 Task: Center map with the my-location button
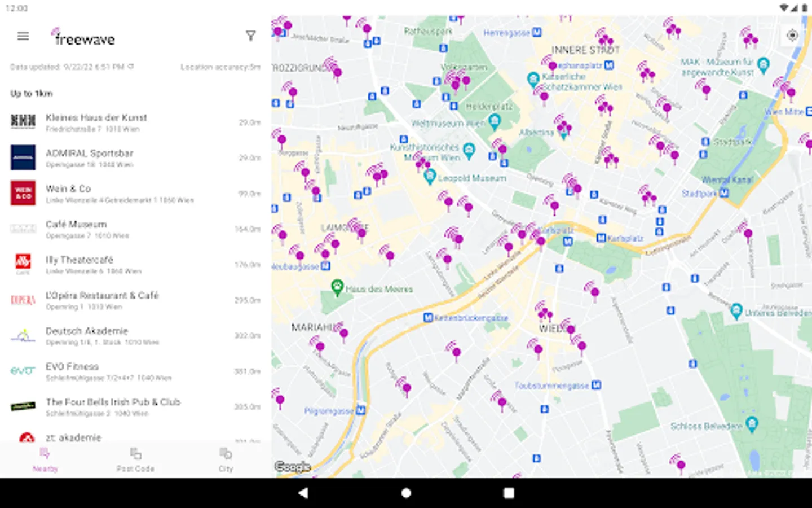coord(792,35)
